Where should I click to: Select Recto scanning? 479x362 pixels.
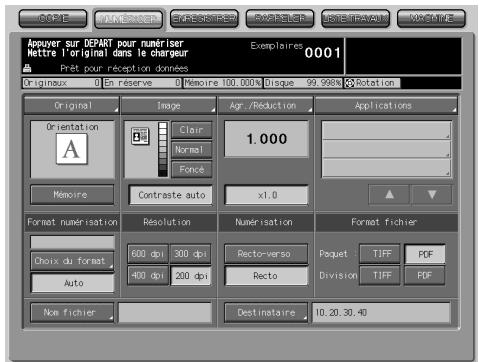(x=266, y=276)
